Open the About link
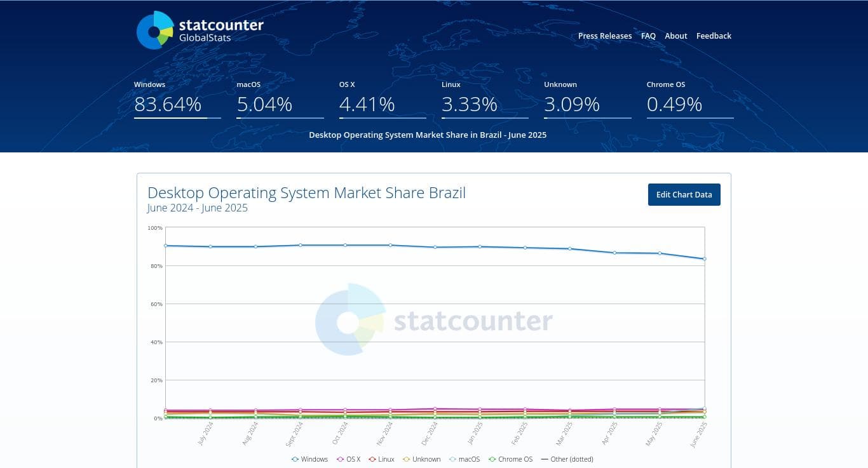This screenshot has height=468, width=868. point(676,36)
